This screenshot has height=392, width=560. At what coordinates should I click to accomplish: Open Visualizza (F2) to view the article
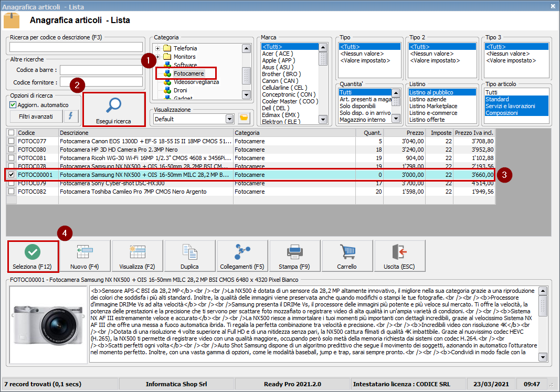pyautogui.click(x=137, y=256)
